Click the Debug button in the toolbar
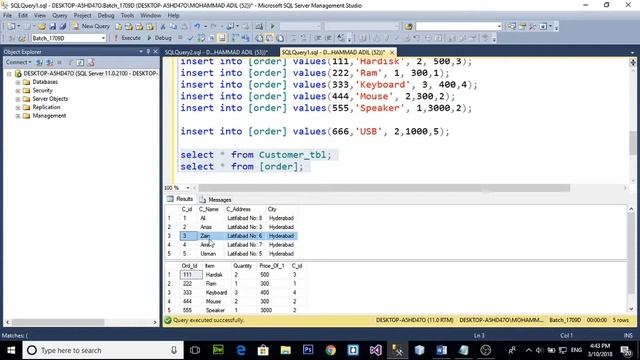The height and width of the screenshot is (360, 640). click(159, 38)
